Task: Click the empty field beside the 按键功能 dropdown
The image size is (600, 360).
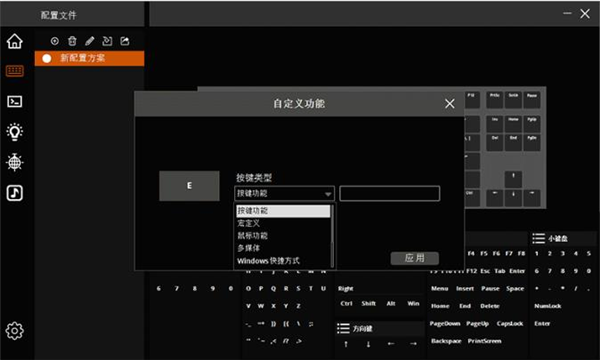Action: coord(390,194)
